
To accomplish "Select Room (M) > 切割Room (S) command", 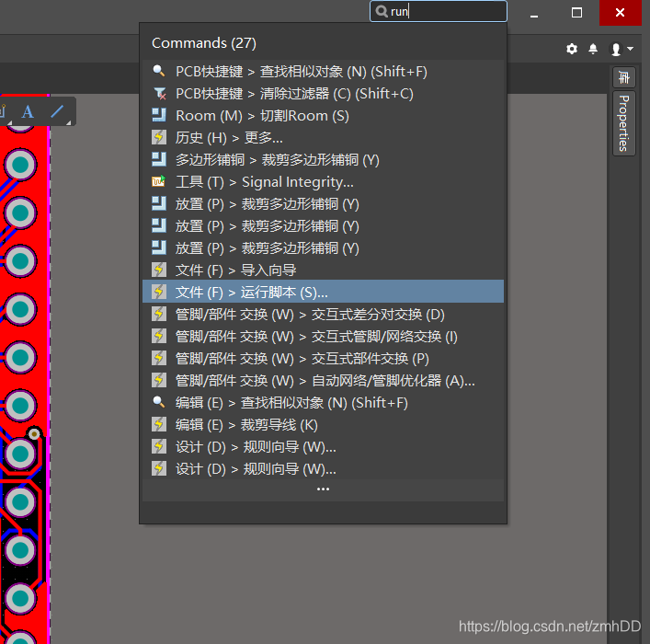I will coord(323,115).
